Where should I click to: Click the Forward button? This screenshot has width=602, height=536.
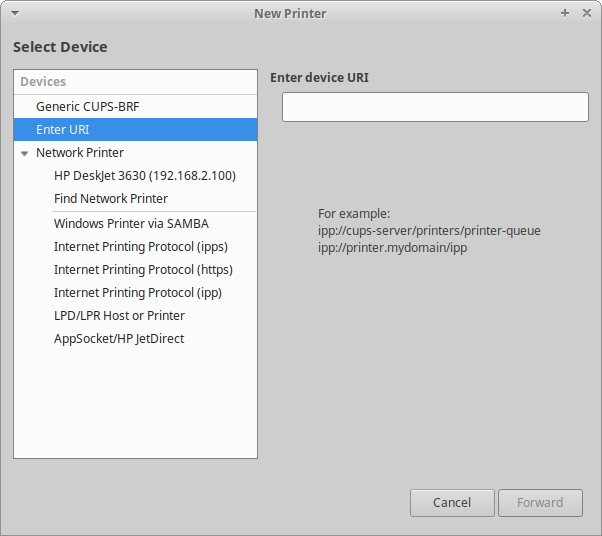540,503
